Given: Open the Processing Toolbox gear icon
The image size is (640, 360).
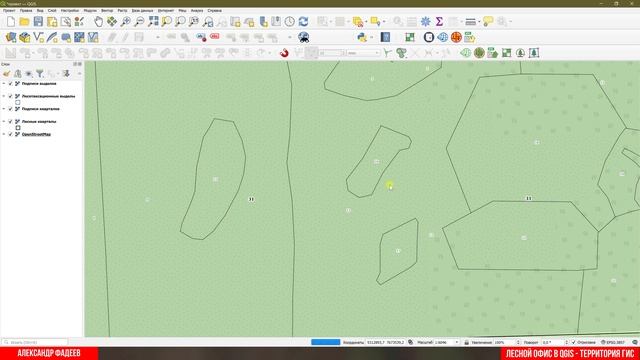Looking at the screenshot, I should pos(425,22).
